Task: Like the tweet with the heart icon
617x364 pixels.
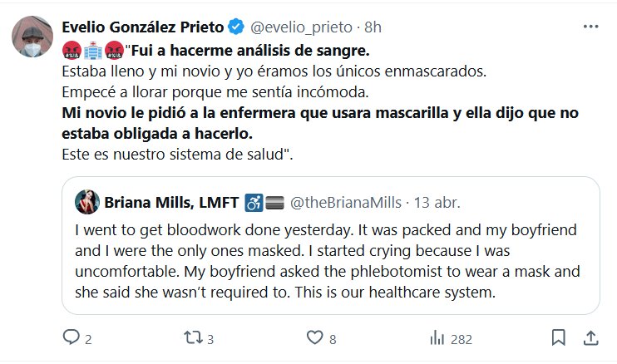Action: coord(314,337)
